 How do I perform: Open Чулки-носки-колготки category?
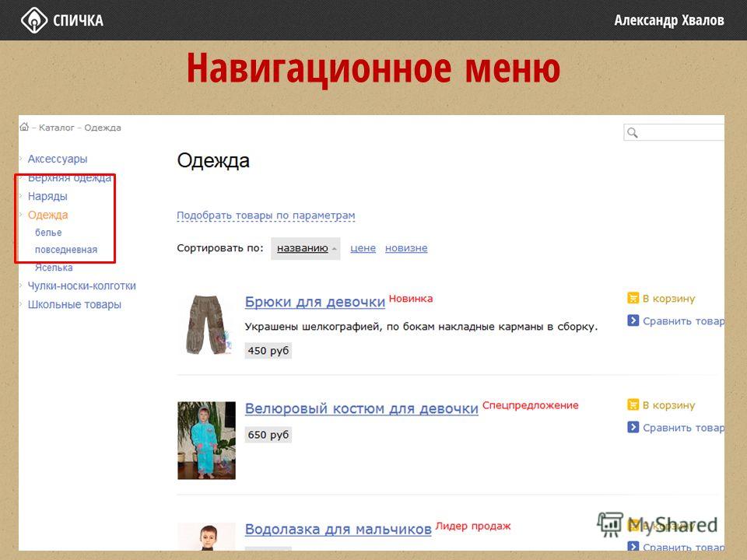82,285
